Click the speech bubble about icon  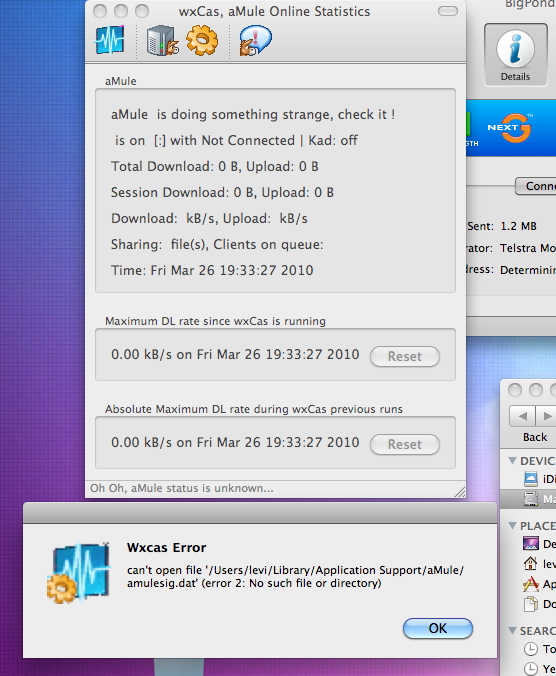click(x=255, y=40)
